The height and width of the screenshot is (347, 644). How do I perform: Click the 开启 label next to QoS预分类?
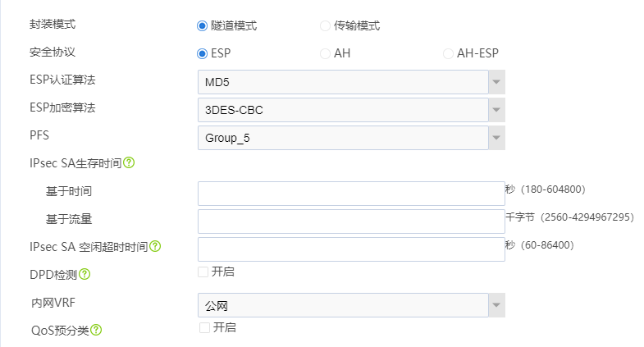tap(225, 327)
